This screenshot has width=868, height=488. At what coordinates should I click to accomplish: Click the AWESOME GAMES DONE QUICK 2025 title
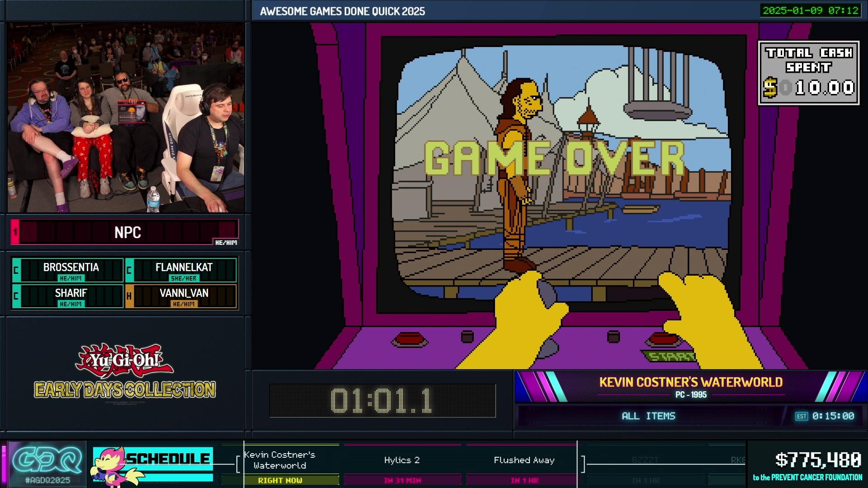pyautogui.click(x=342, y=11)
